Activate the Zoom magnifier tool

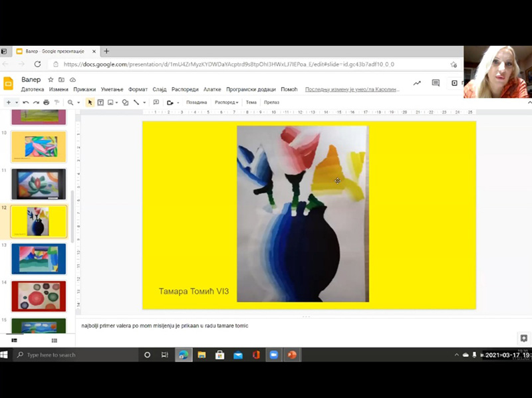coord(70,102)
